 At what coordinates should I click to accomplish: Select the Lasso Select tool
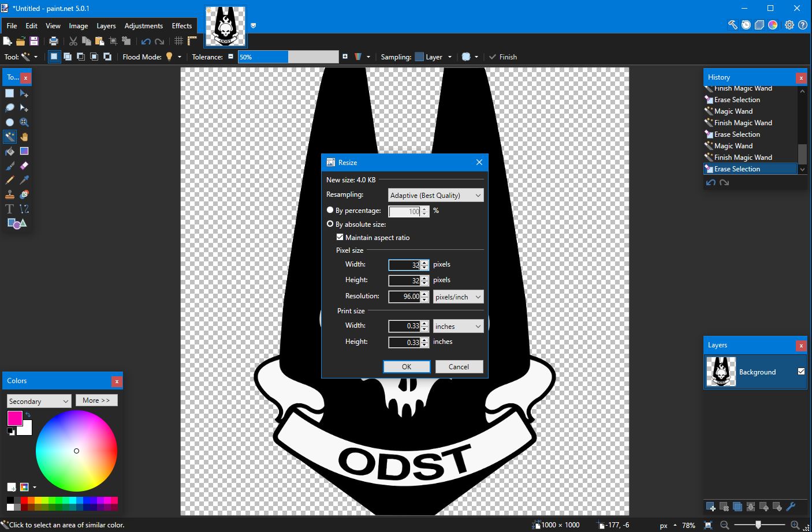[x=10, y=108]
